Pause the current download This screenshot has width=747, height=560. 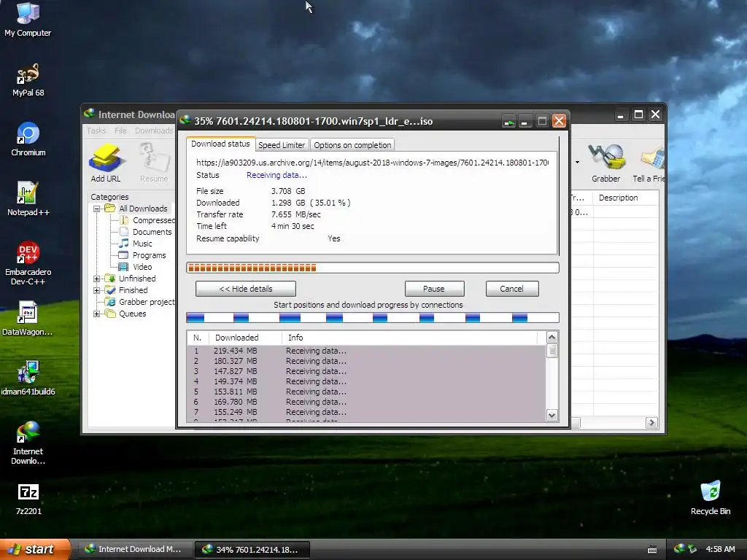[x=434, y=289]
